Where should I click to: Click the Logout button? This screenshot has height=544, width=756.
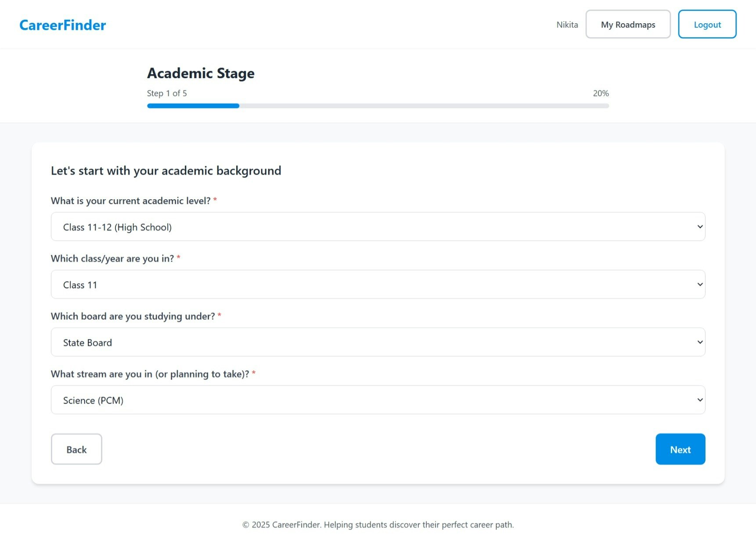(707, 24)
